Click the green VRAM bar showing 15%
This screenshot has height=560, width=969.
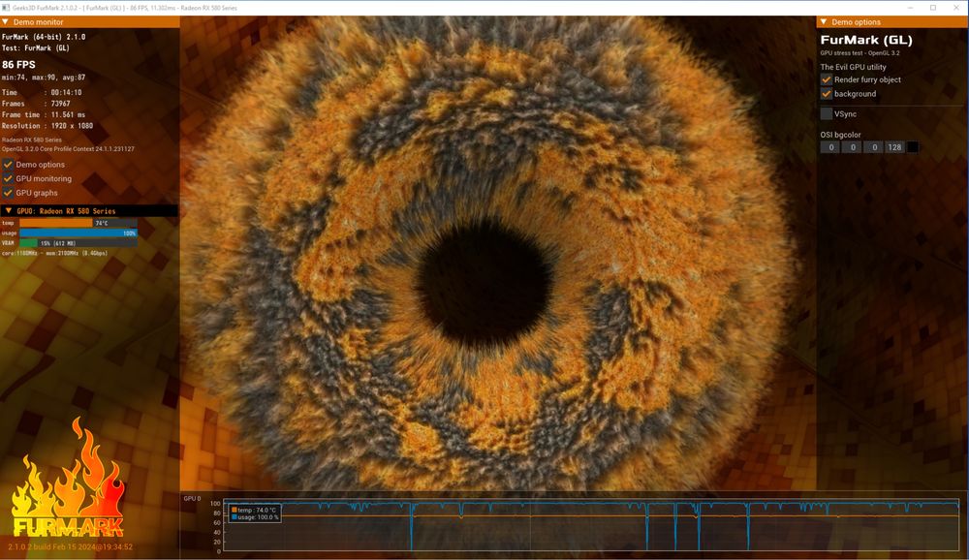coord(78,243)
